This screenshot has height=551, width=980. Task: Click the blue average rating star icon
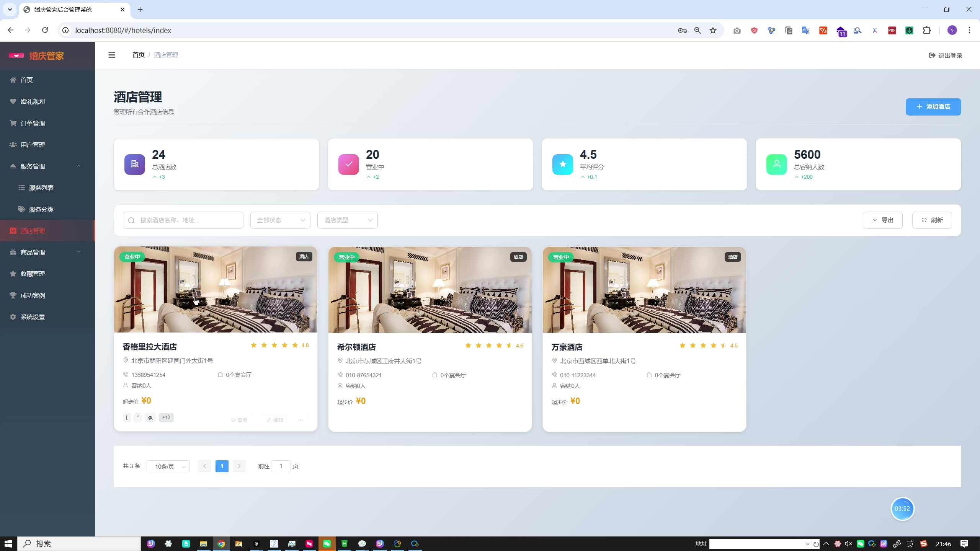(562, 164)
